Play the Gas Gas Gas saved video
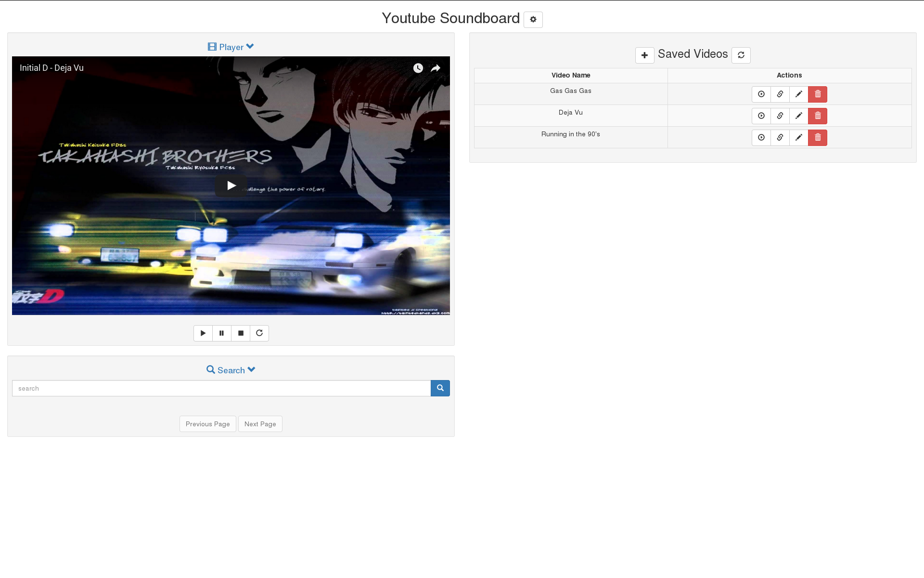 pos(761,94)
